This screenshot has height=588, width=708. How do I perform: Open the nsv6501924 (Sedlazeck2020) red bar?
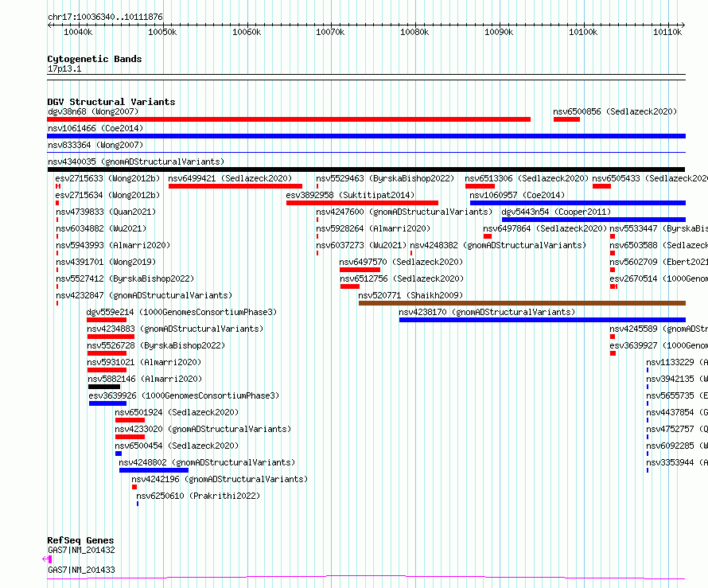coord(130,420)
